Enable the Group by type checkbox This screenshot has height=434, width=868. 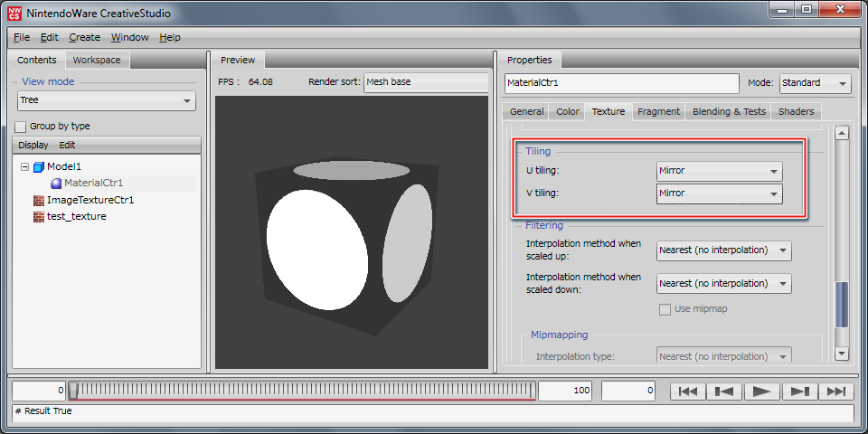21,127
